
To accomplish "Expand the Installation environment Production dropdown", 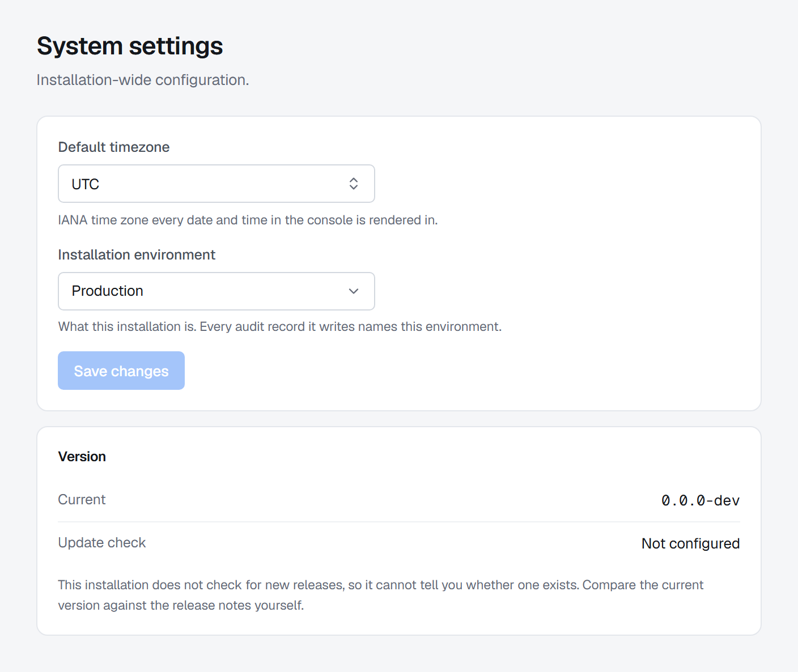I will click(x=217, y=291).
